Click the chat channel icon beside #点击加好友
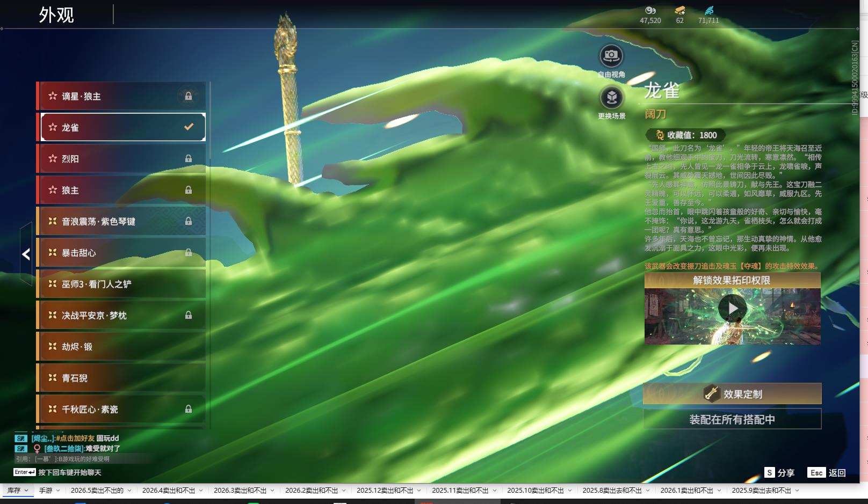 pyautogui.click(x=21, y=438)
